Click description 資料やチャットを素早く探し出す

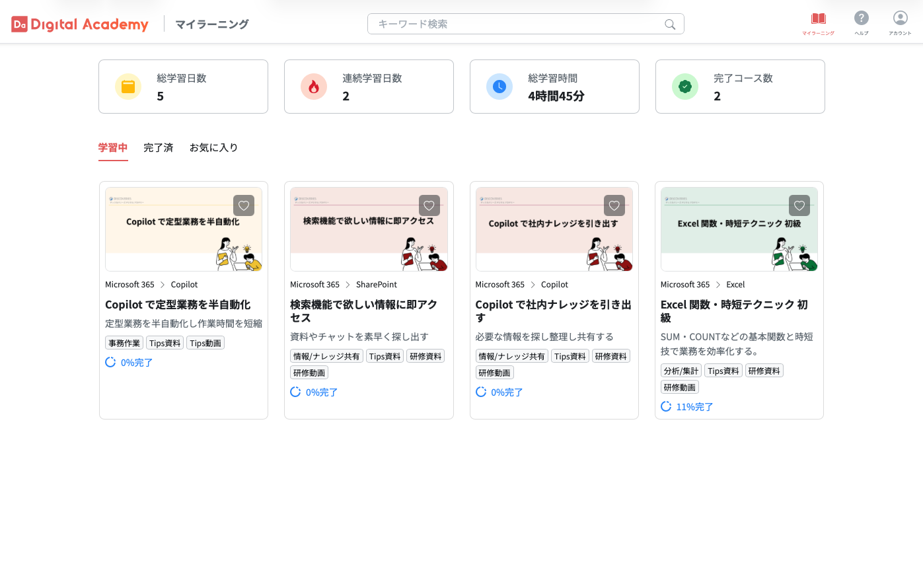(x=359, y=337)
